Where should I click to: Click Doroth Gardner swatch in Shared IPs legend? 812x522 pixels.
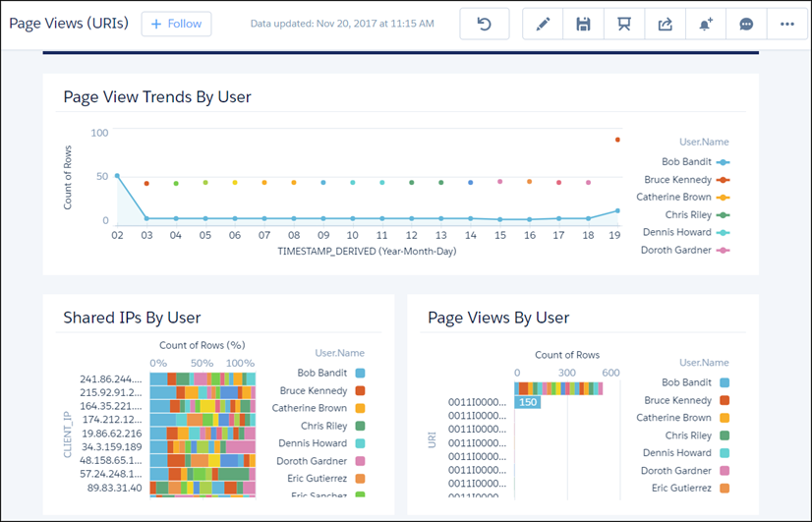(361, 461)
